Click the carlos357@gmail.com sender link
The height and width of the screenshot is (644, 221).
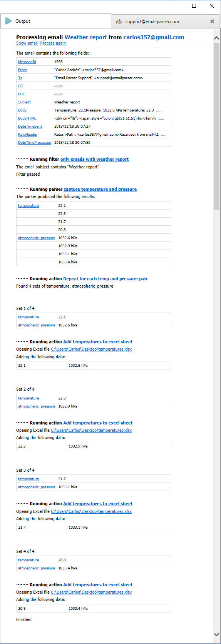click(x=154, y=37)
